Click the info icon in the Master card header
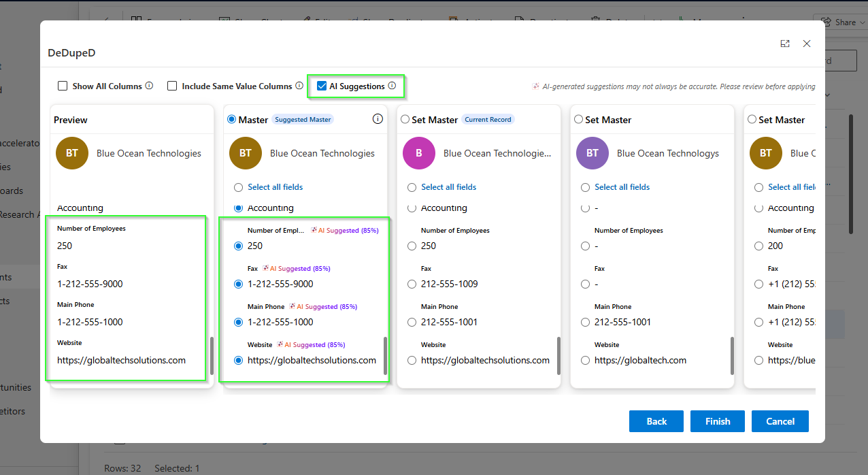 [378, 119]
